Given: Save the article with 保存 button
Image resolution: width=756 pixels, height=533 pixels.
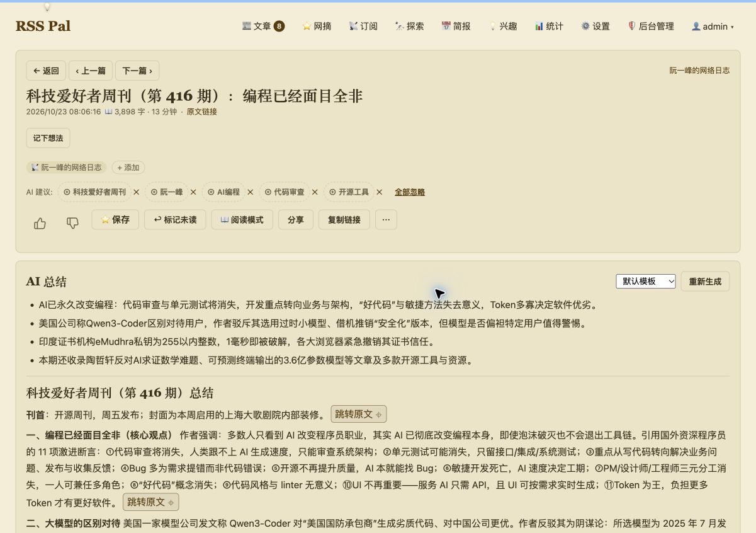Looking at the screenshot, I should point(115,220).
